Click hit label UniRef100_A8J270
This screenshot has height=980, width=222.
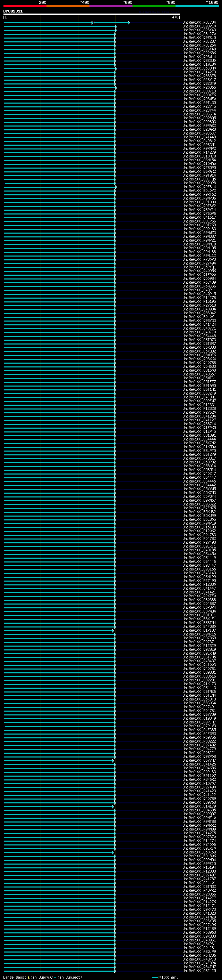coord(199,34)
